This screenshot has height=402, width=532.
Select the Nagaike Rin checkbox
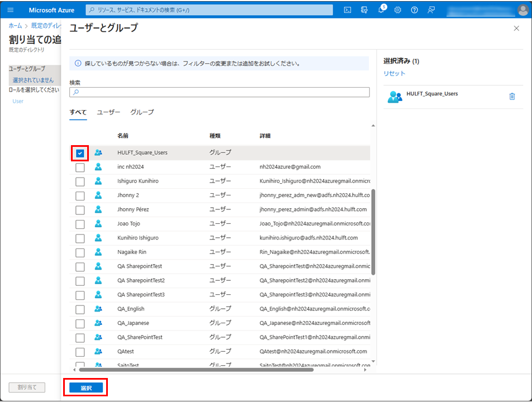tap(80, 252)
